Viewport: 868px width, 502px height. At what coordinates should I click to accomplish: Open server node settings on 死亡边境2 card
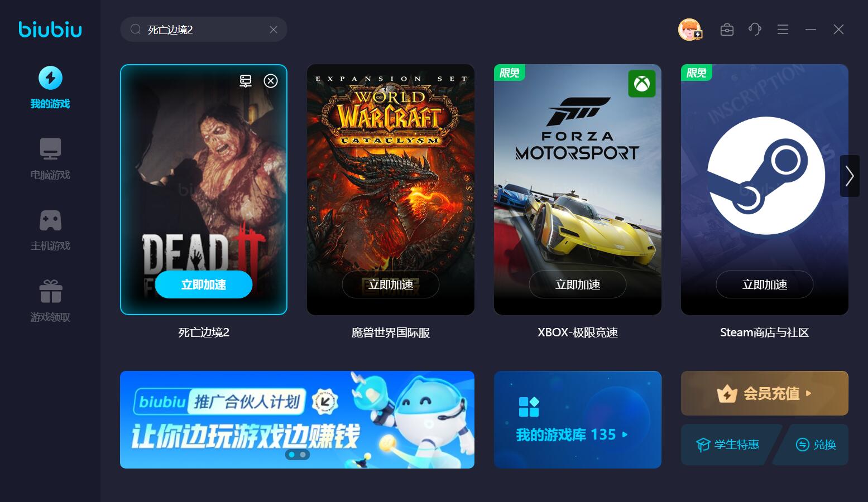[x=246, y=81]
